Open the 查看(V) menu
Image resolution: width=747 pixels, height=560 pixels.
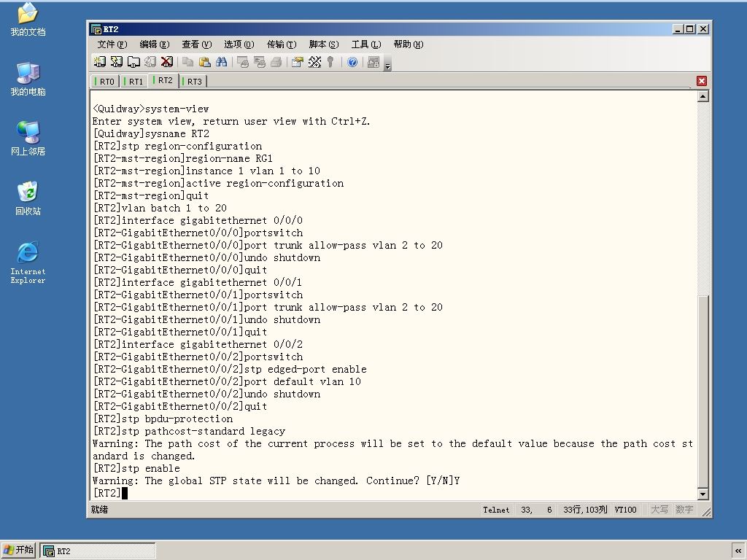pos(197,44)
